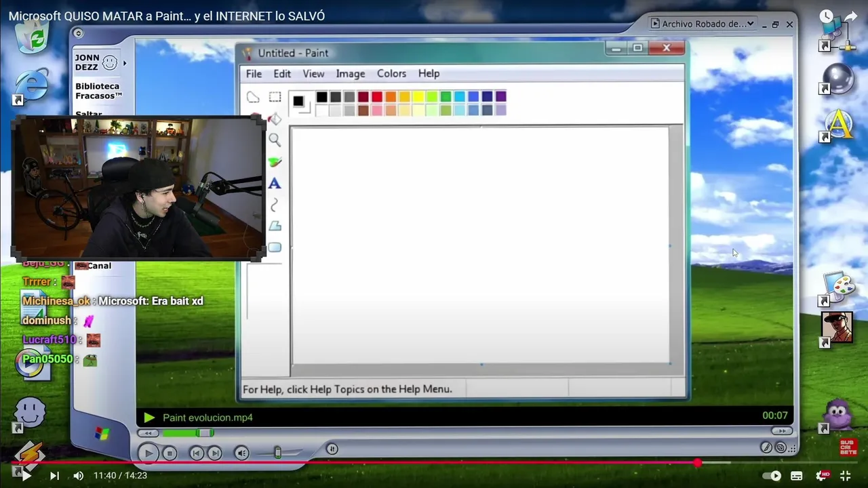Viewport: 868px width, 488px height.
Task: Mute the media player speaker button
Action: tap(241, 453)
